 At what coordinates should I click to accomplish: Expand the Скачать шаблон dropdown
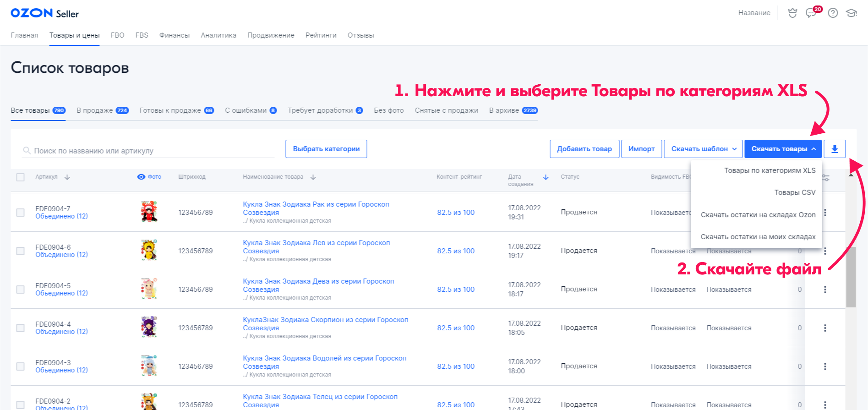click(x=703, y=149)
